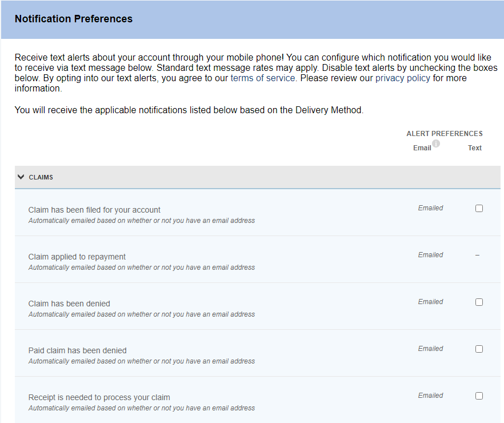Collapse the Claims section chevron

pyautogui.click(x=21, y=177)
